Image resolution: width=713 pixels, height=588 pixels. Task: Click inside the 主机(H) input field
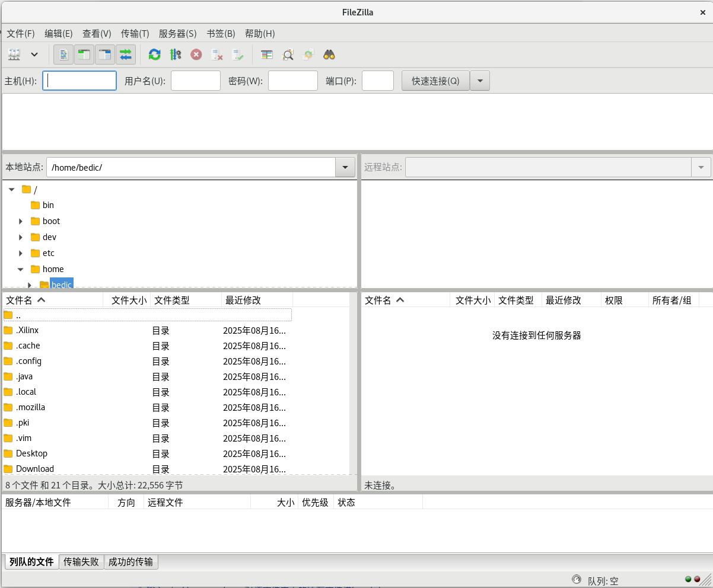pos(79,81)
